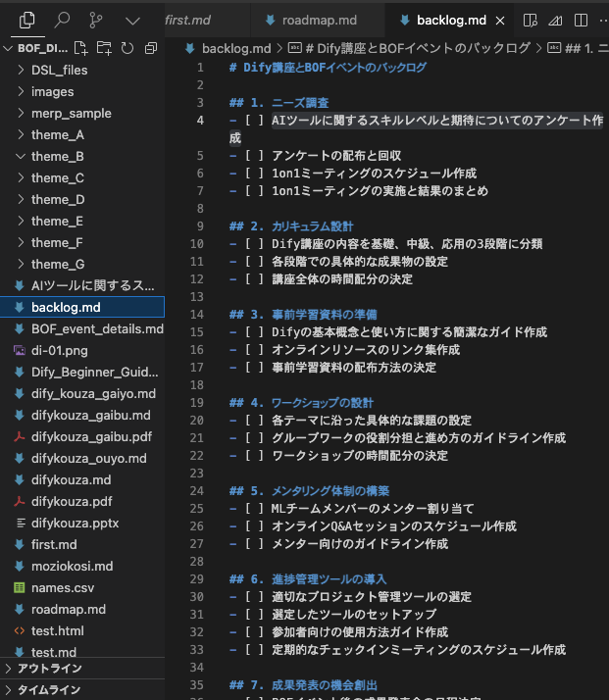Open names.csv file

tap(82, 588)
